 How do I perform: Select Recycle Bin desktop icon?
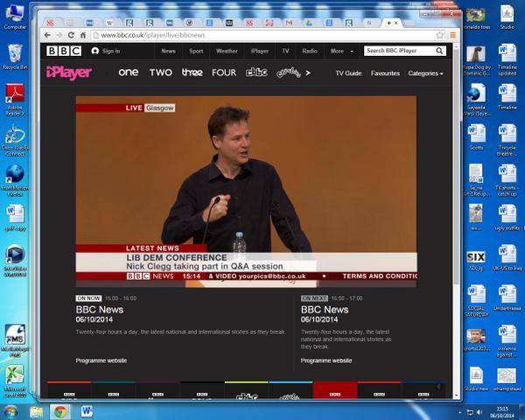tap(15, 57)
